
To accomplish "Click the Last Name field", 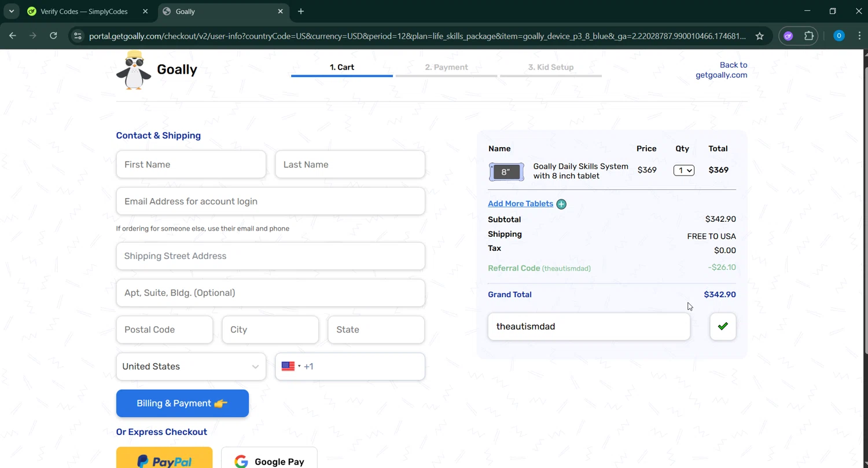I will pos(350,164).
